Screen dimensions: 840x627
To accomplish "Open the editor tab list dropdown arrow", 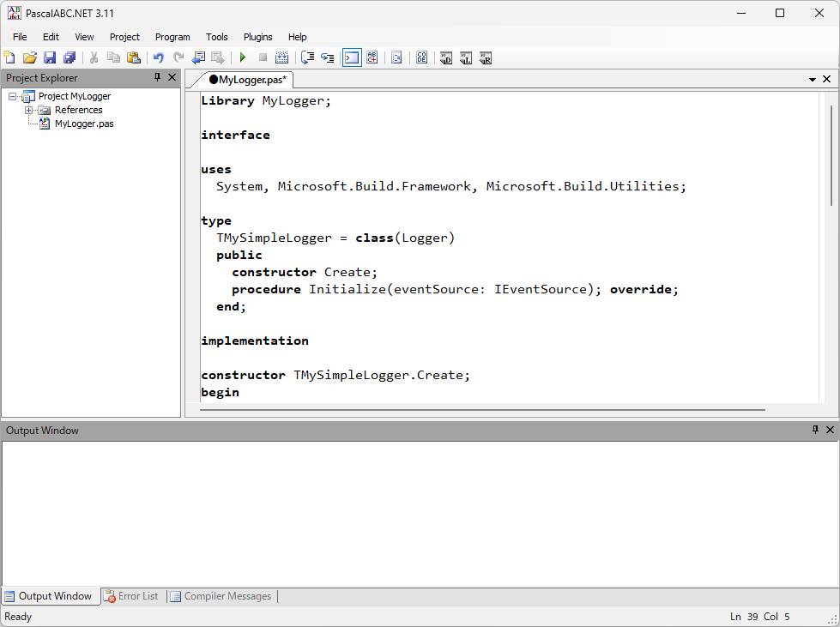I will (x=813, y=79).
